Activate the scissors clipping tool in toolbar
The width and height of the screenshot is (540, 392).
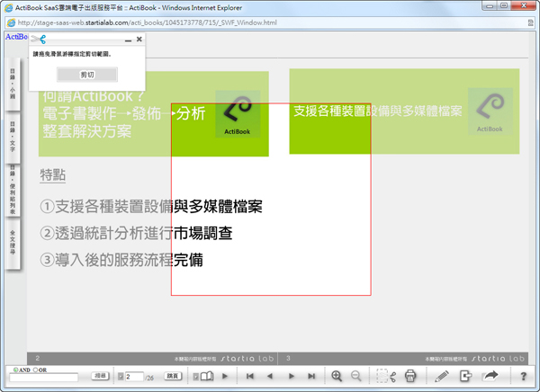click(386, 376)
